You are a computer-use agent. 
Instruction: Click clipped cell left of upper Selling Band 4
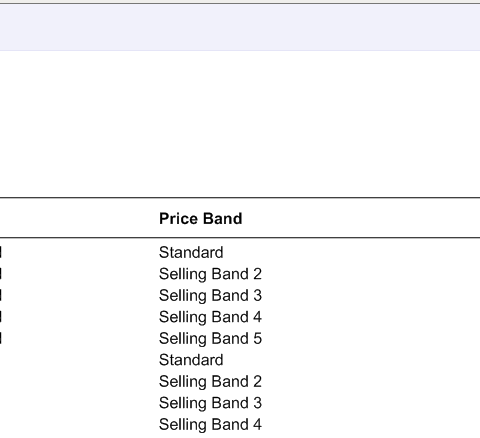pyautogui.click(x=1, y=317)
